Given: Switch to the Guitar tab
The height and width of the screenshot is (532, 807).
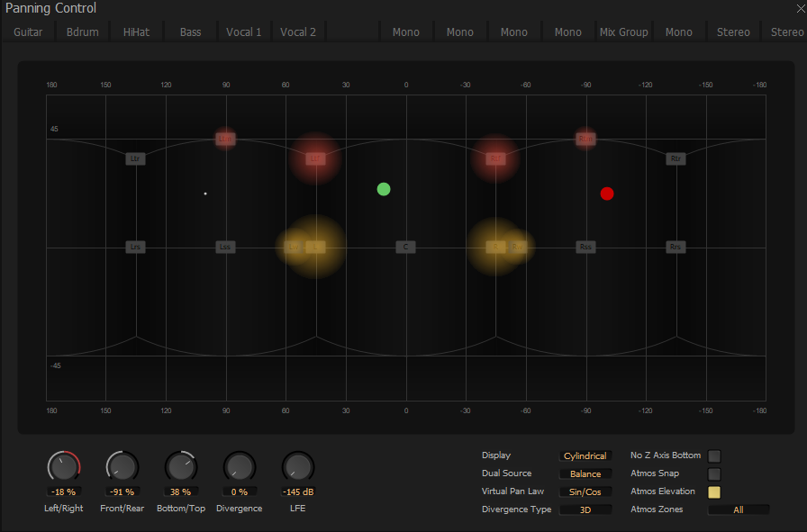Looking at the screenshot, I should pos(28,32).
